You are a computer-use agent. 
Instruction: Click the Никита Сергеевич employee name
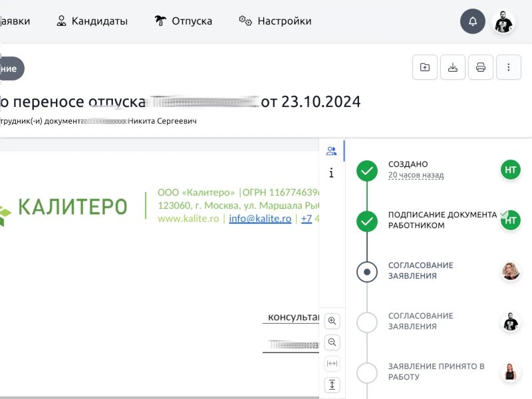(x=162, y=121)
